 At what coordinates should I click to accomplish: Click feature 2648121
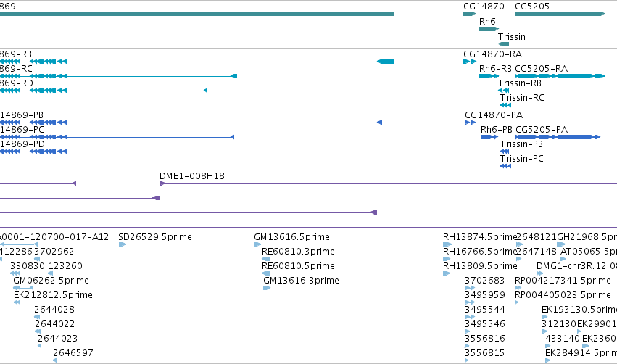519,244
